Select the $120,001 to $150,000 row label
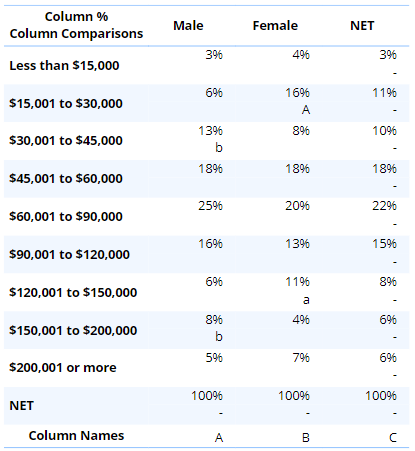This screenshot has width=415, height=451. (73, 292)
